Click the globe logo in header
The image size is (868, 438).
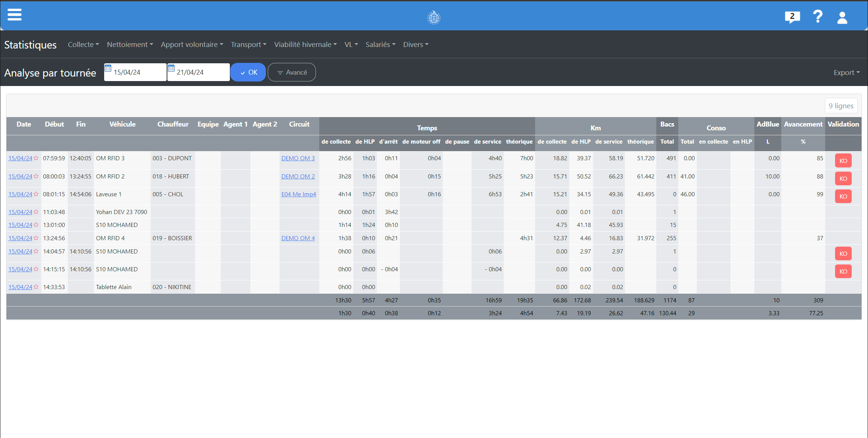coord(434,17)
